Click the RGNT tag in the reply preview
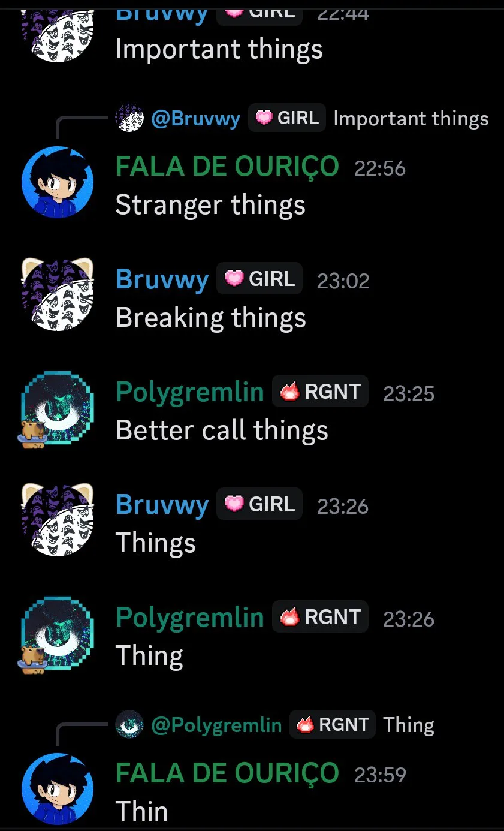This screenshot has width=504, height=831. [x=333, y=725]
